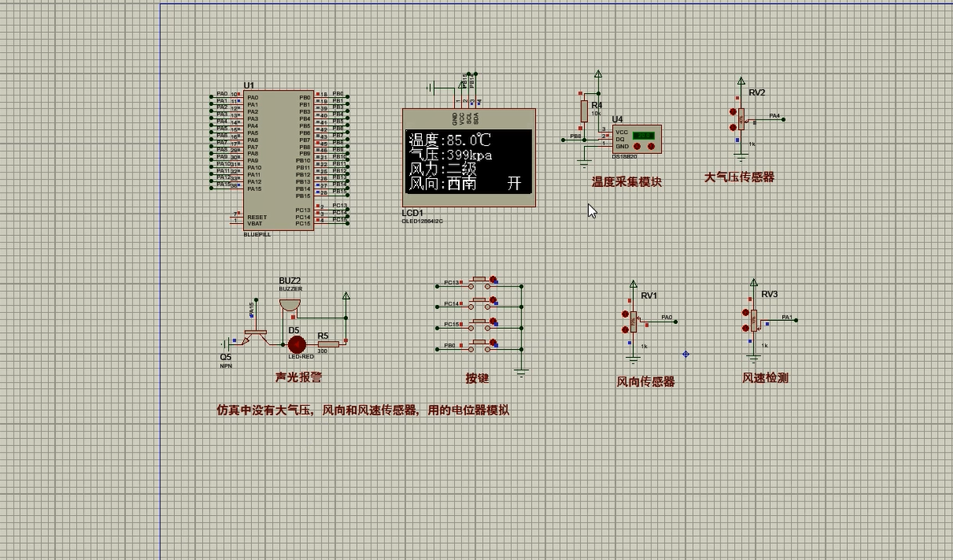953x560 pixels.
Task: Click the RV3 potentiometer slider body
Action: [753, 319]
